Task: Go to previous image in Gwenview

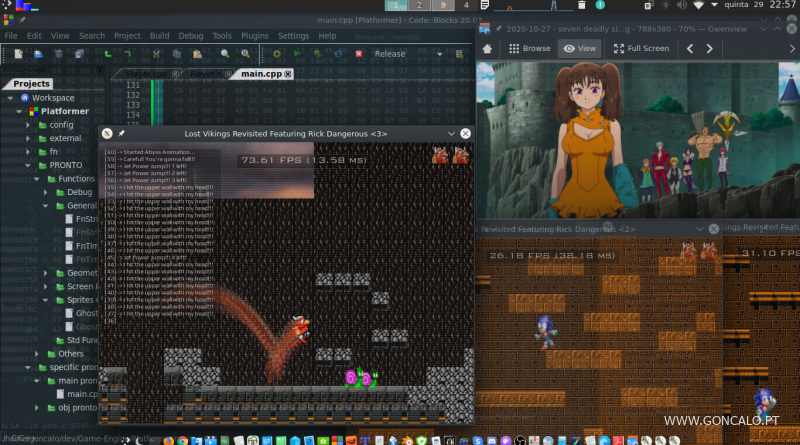Action: 690,48
